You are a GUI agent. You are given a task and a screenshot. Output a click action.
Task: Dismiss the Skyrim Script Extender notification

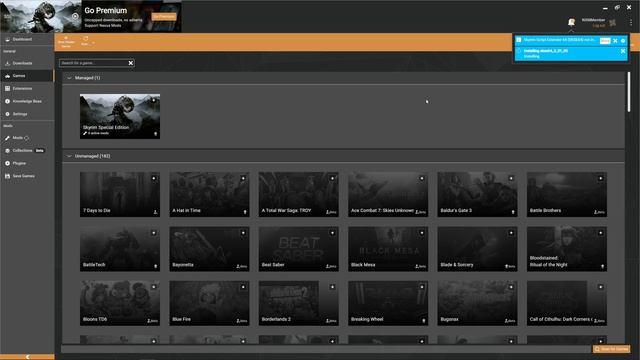click(615, 40)
